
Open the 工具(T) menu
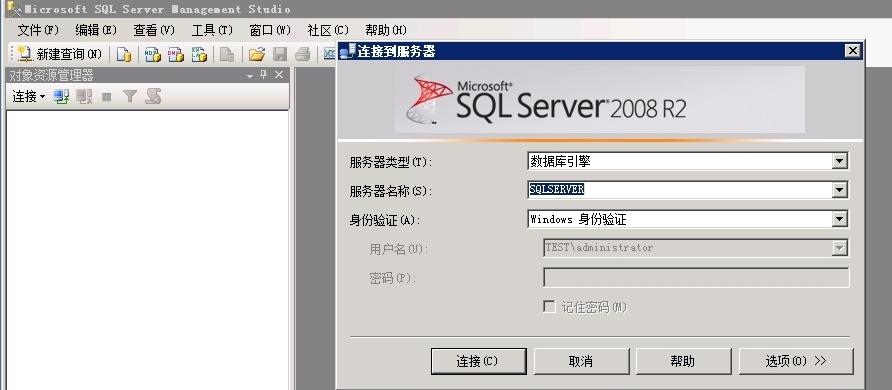212,30
